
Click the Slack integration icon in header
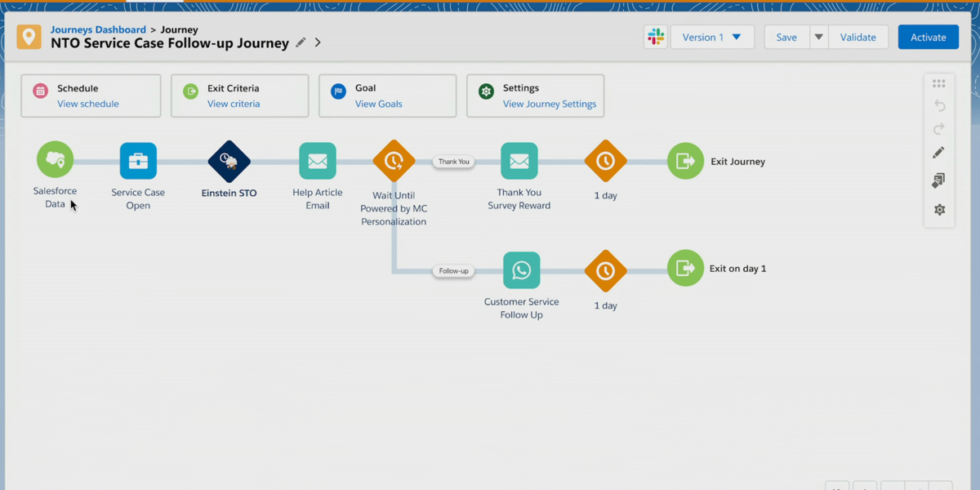(x=655, y=37)
